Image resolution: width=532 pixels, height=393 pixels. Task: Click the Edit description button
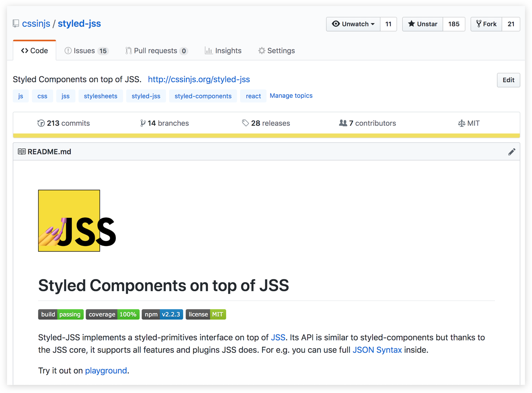click(x=508, y=80)
